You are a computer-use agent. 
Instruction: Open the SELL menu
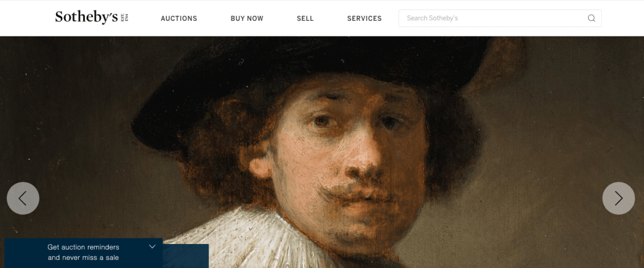point(305,18)
